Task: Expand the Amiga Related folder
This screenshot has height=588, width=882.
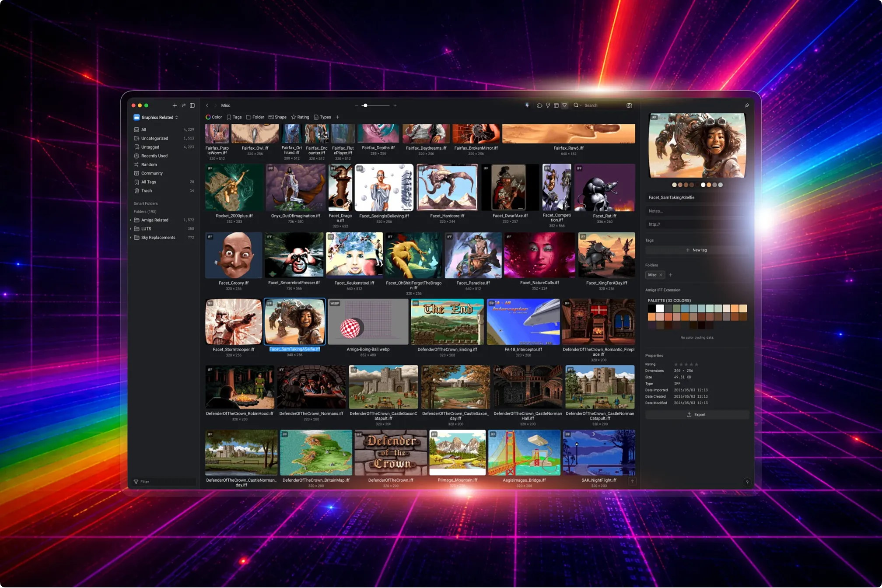Action: 131,220
